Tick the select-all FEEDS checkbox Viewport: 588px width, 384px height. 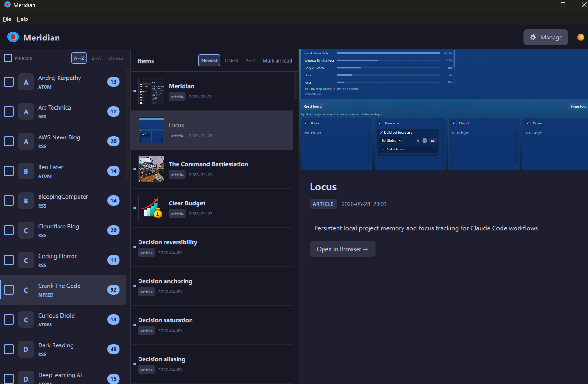8,58
